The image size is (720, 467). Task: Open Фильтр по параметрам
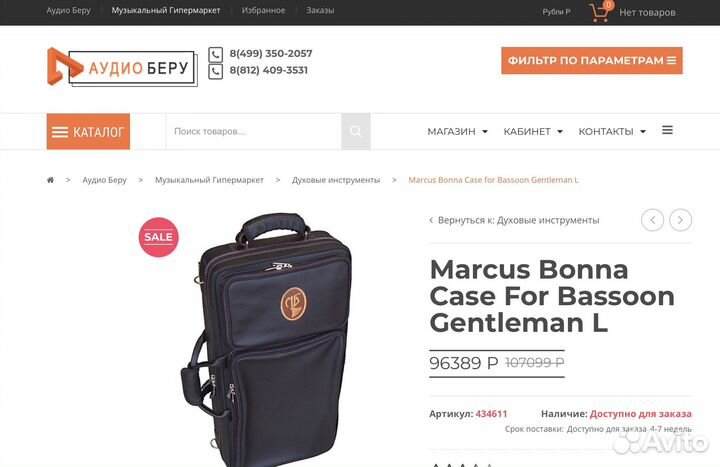tap(592, 61)
